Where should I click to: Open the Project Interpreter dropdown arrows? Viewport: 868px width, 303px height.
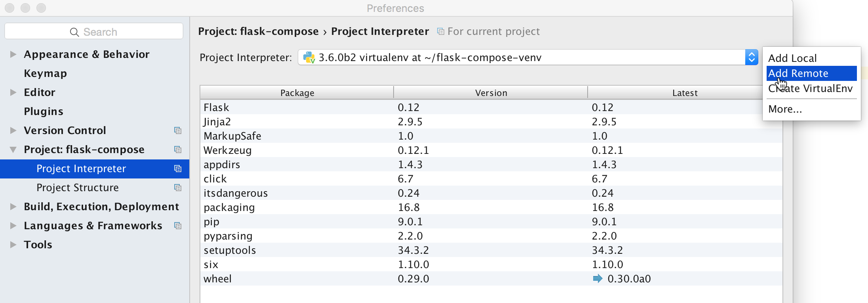(751, 58)
